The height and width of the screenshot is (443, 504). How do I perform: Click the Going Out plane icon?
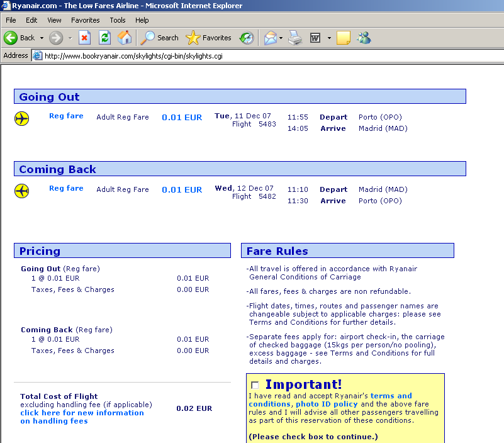[22, 119]
